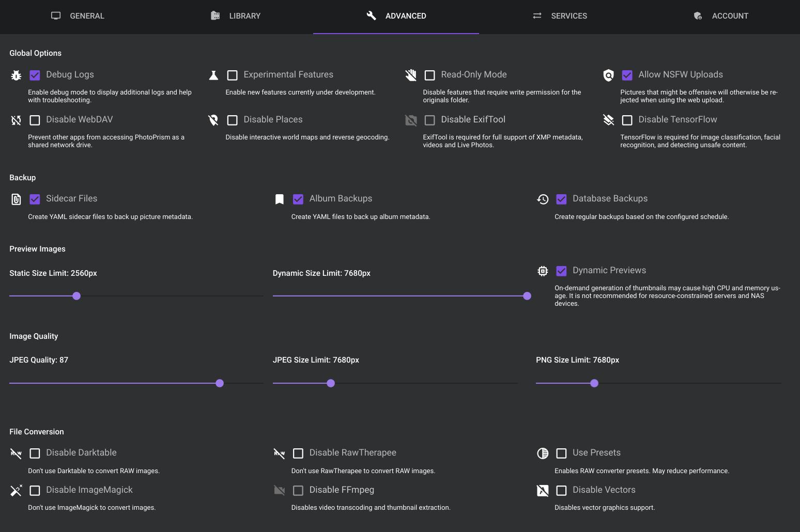Click the 'Image Quality' section heading
This screenshot has height=532, width=800.
coord(34,336)
